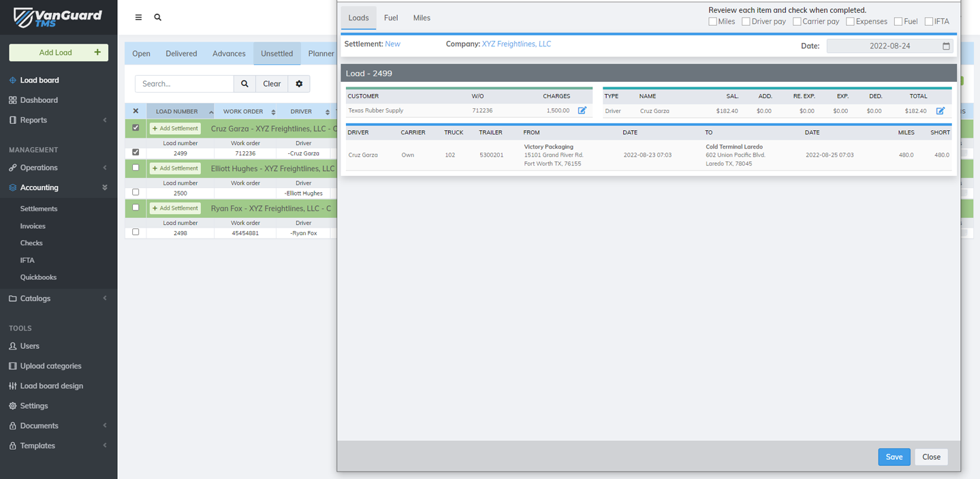Collapse the Accounting sidebar section
This screenshot has width=980, height=479.
click(59, 187)
